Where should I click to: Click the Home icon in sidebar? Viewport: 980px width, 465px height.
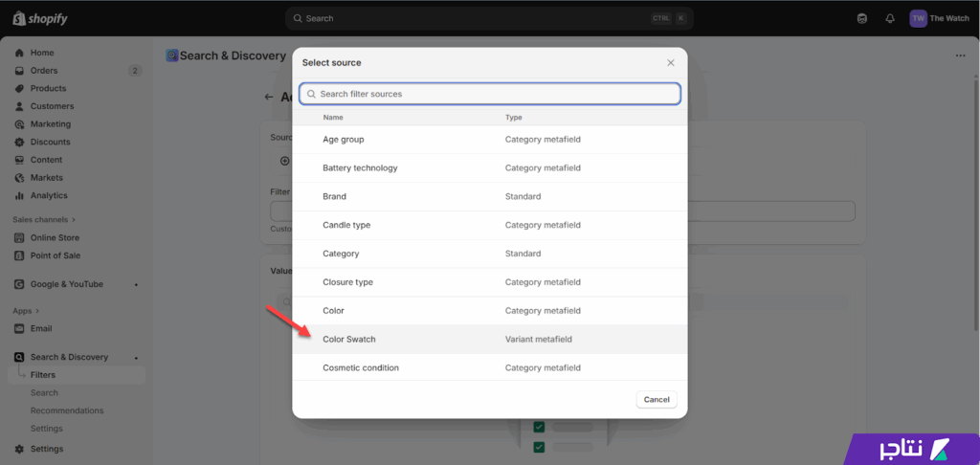[x=19, y=53]
